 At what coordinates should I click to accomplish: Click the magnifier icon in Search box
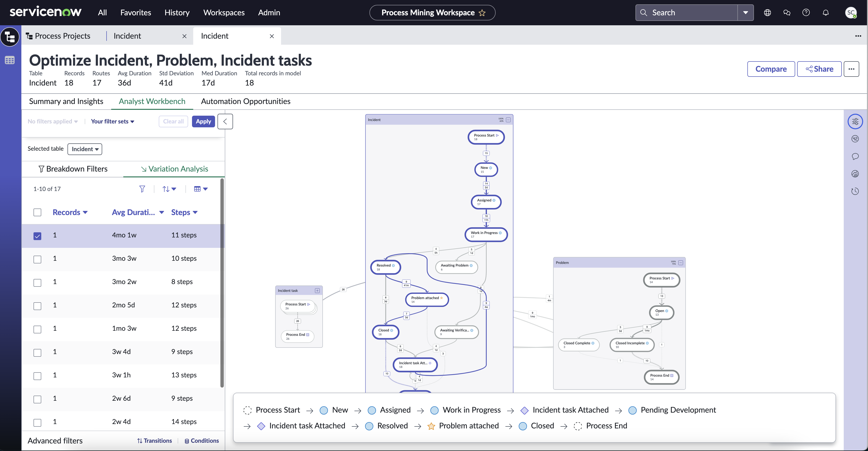[643, 12]
